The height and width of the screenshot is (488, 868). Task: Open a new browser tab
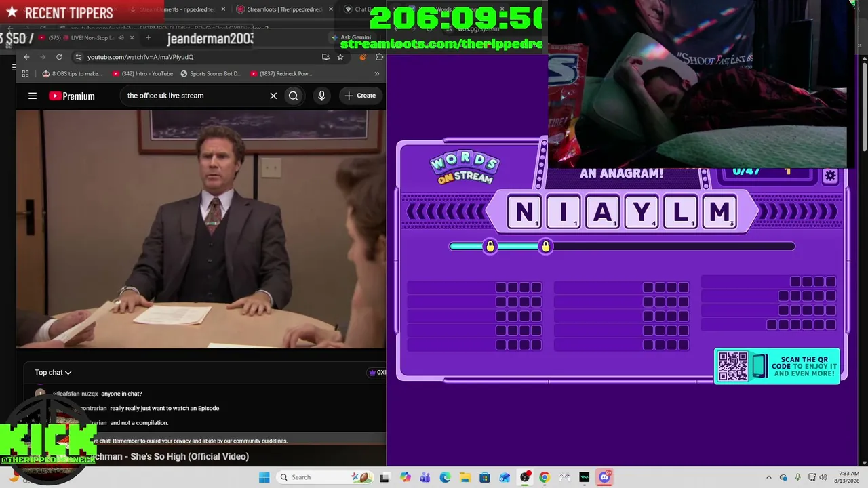[x=148, y=37]
